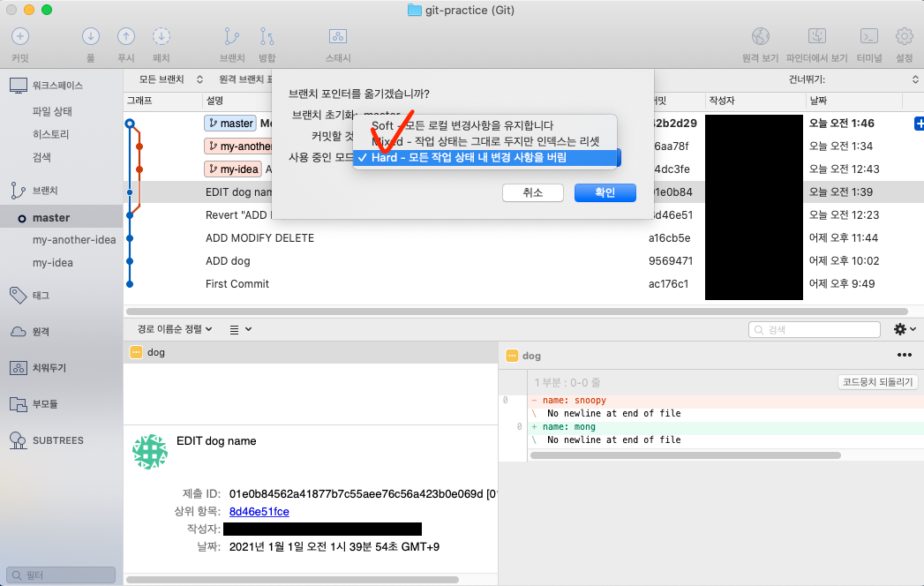This screenshot has width=924, height=586.
Task: Click commit hash ac176c1
Action: (x=668, y=284)
